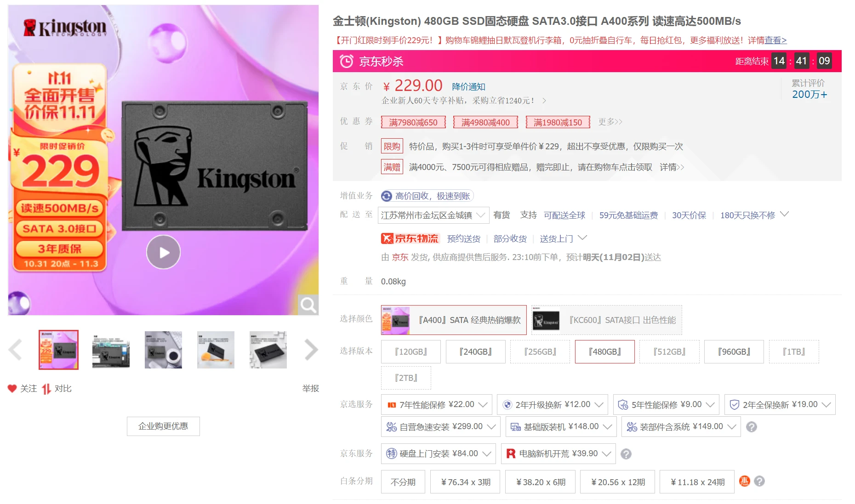Click the 京东物流 logo
Viewport: 855px width, 504px height.
tap(410, 238)
